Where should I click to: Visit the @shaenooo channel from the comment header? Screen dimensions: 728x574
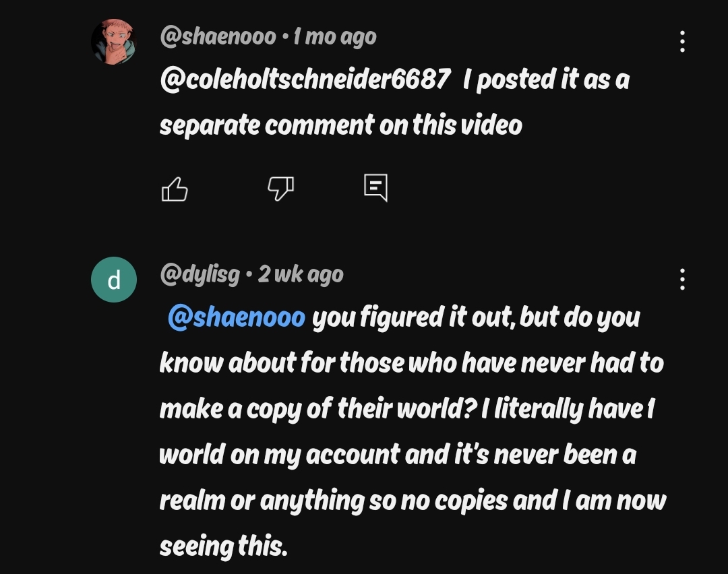tap(218, 36)
